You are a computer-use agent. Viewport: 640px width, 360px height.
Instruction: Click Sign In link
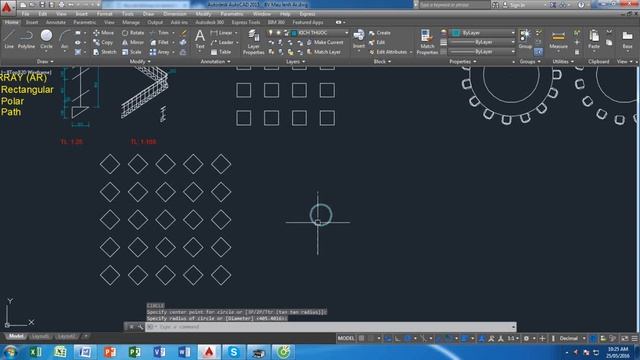pyautogui.click(x=514, y=5)
